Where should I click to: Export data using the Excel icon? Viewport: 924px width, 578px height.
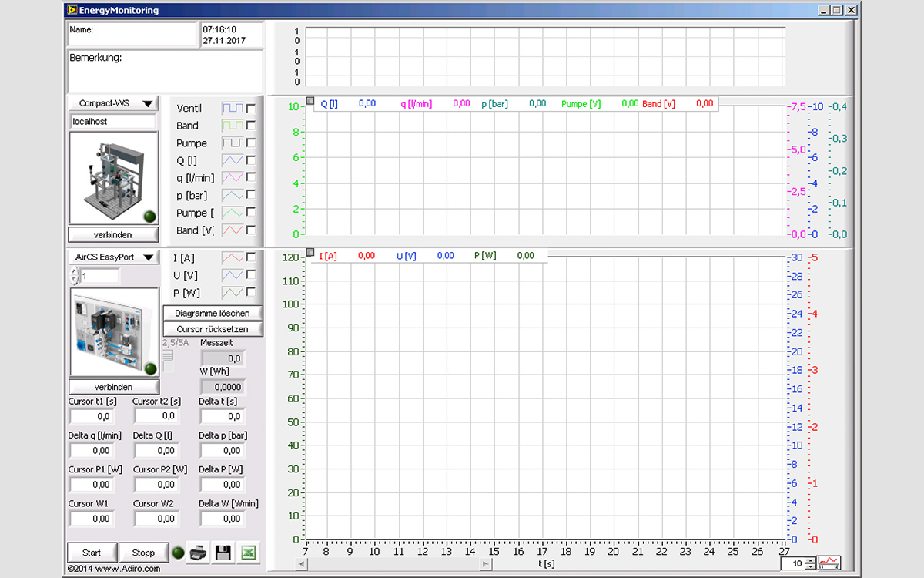(249, 553)
